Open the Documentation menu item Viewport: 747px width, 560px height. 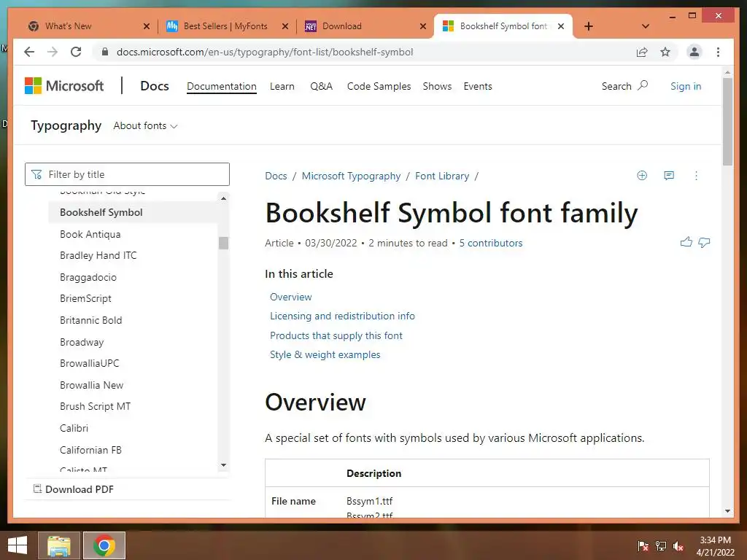coord(222,86)
